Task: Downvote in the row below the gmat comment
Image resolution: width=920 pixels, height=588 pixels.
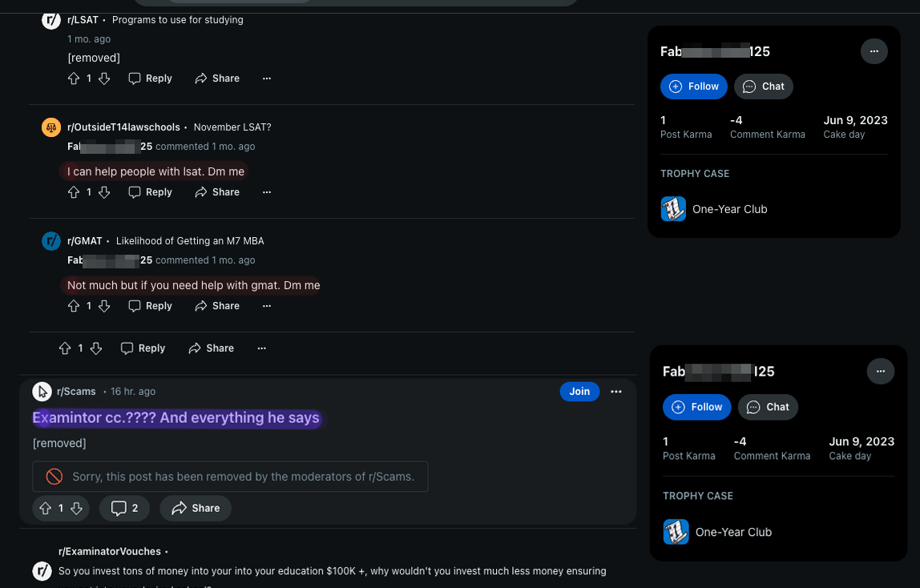Action: click(x=96, y=348)
